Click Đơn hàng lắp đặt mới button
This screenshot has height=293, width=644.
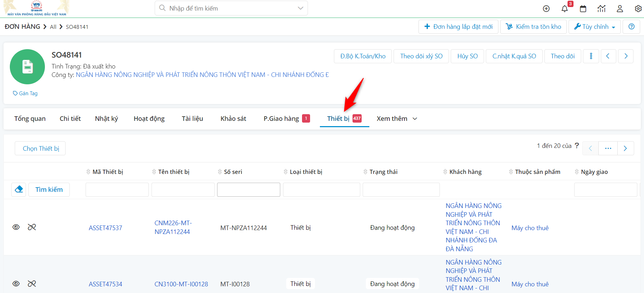[458, 27]
